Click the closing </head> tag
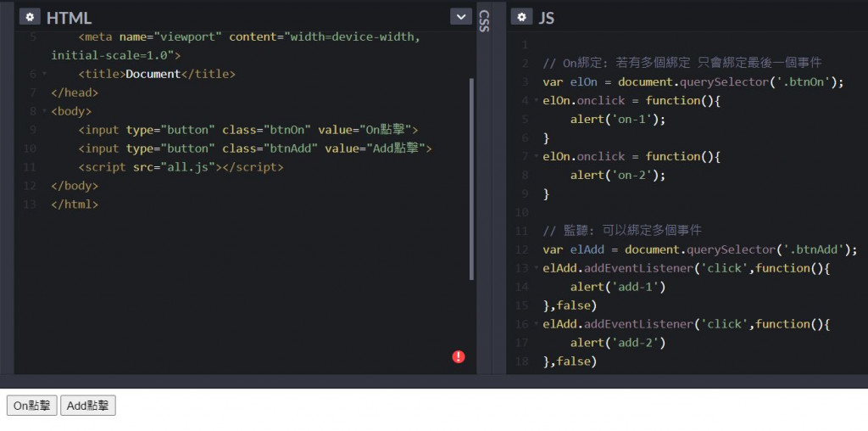 [x=75, y=92]
